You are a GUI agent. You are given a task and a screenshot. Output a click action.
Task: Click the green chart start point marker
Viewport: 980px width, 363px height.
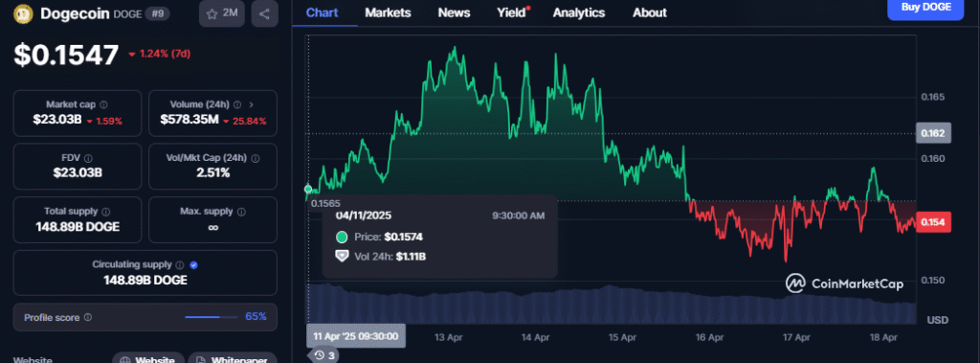[x=308, y=189]
